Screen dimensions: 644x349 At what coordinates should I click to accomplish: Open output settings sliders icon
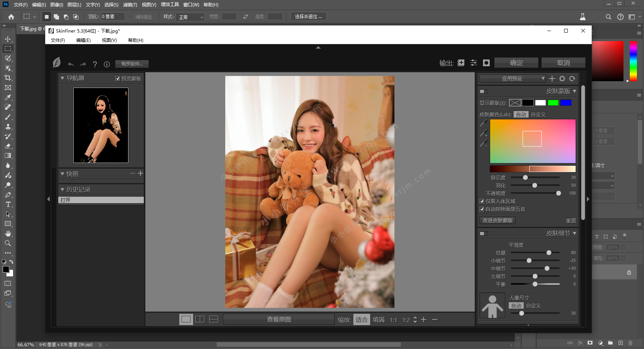[x=474, y=63]
